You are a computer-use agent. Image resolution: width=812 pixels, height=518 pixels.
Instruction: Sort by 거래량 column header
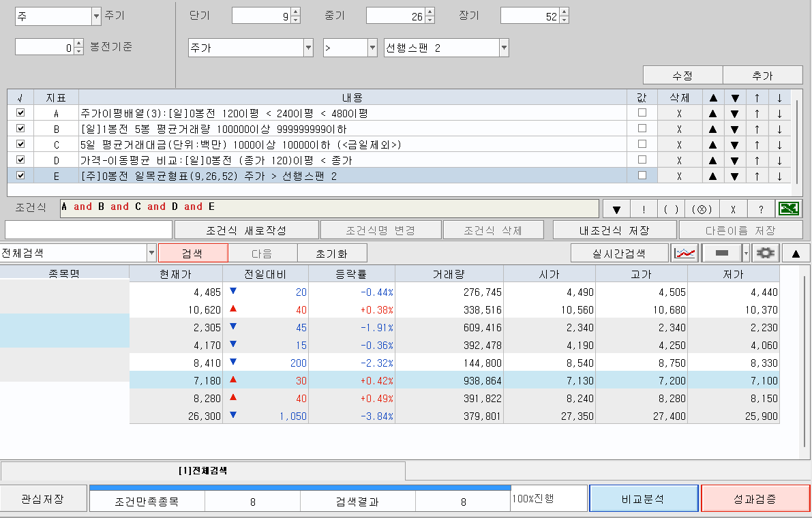tap(449, 274)
